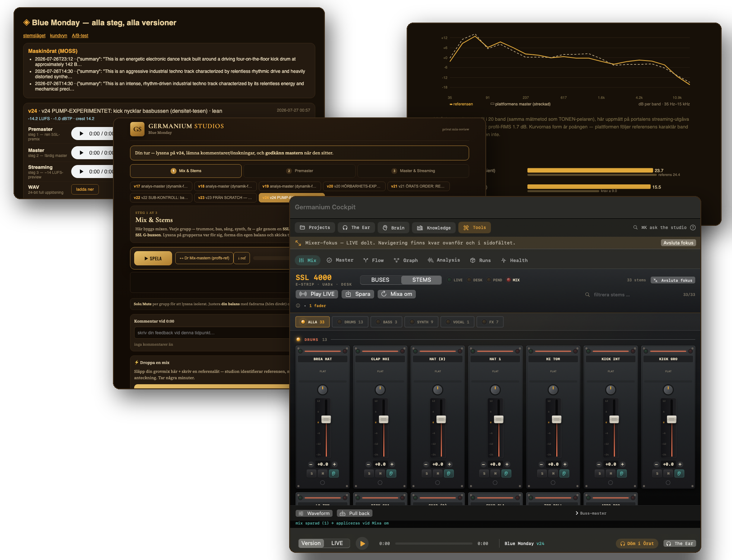
Task: Switch the desk to STEMS view
Action: (x=422, y=280)
